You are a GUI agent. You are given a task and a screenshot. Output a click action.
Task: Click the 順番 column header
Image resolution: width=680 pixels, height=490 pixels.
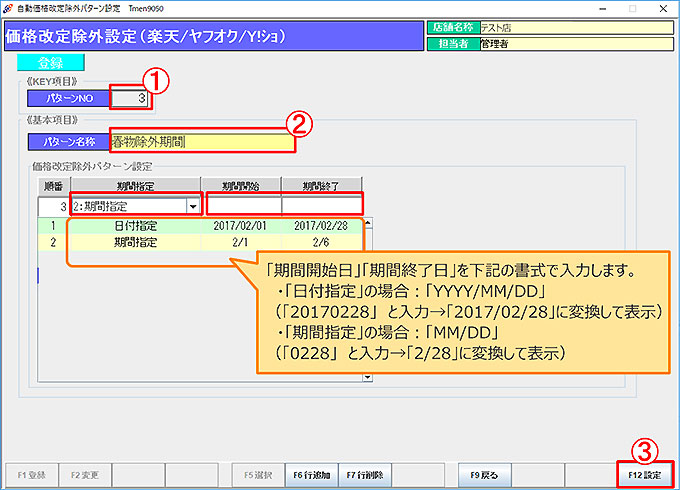pyautogui.click(x=54, y=186)
